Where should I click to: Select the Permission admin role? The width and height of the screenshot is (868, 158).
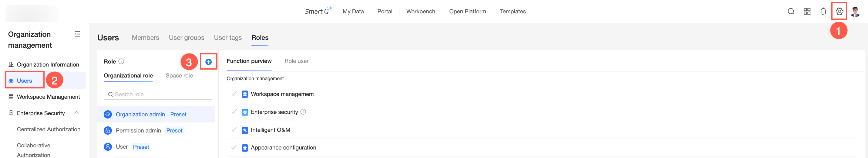(138, 131)
